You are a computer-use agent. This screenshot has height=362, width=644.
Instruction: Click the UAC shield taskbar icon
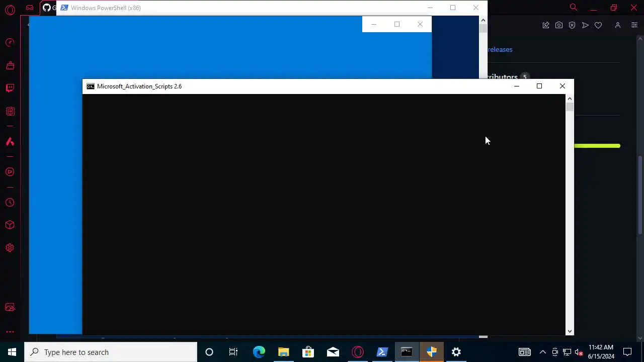[431, 352]
